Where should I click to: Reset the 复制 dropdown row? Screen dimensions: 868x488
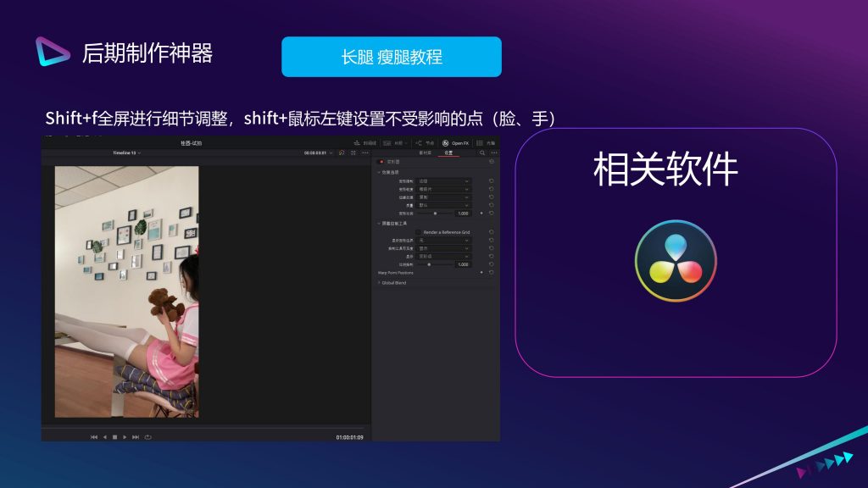(492, 197)
